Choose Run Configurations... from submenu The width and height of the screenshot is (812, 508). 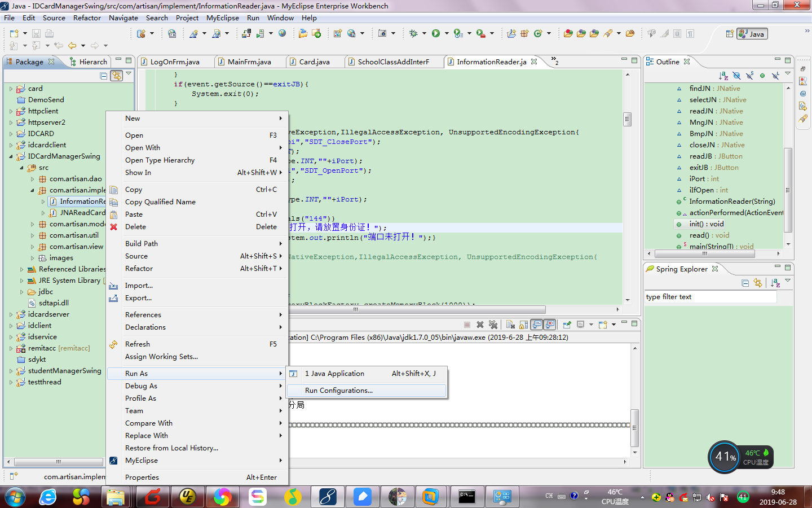(x=338, y=391)
